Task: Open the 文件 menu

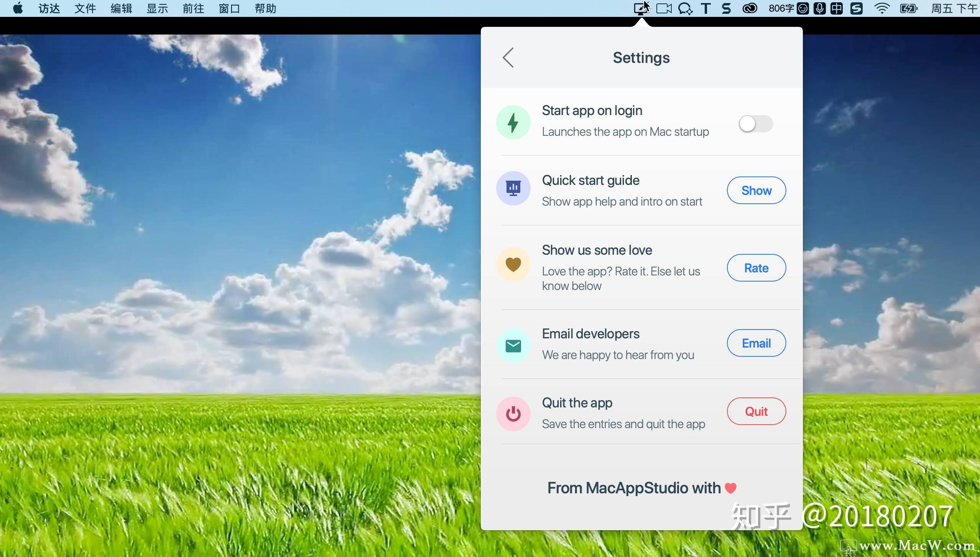Action: pyautogui.click(x=85, y=8)
